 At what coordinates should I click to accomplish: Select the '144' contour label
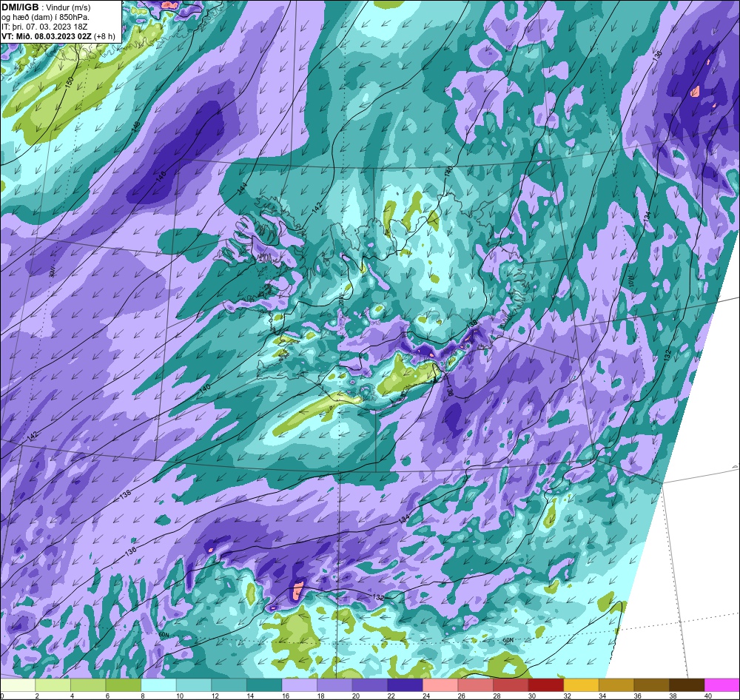pyautogui.click(x=243, y=189)
